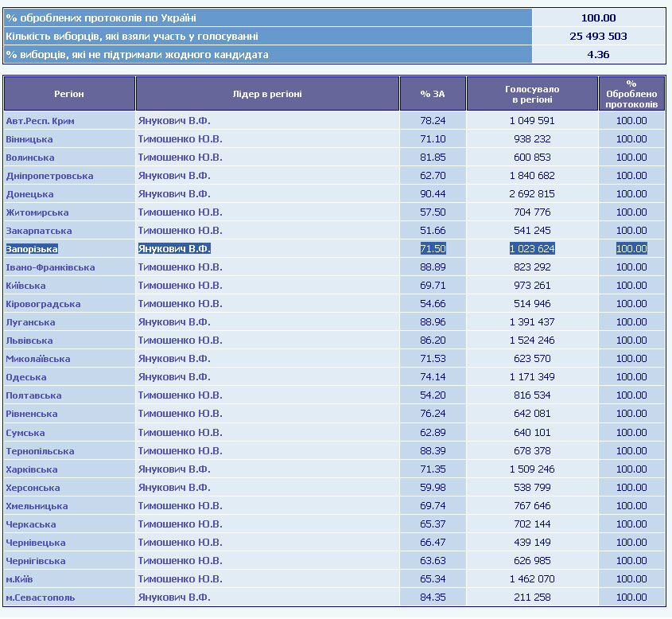This screenshot has height=619, width=672.
Task: Click the highlighted Запорізька region
Action: (32, 249)
